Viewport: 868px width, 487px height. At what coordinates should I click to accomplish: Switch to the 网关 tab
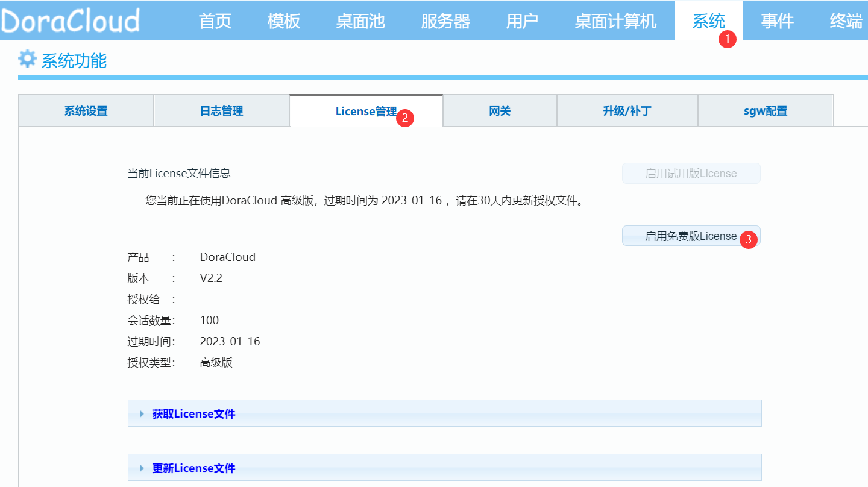pos(499,110)
